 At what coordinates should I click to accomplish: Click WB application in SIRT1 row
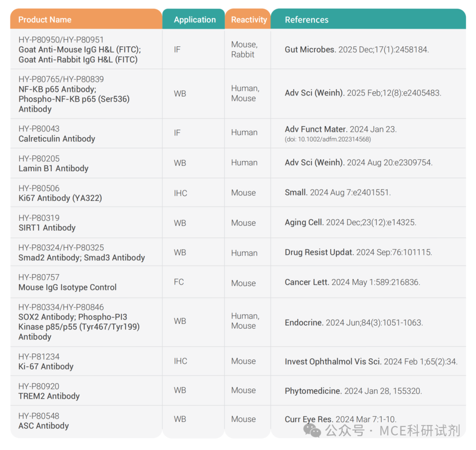(x=180, y=223)
